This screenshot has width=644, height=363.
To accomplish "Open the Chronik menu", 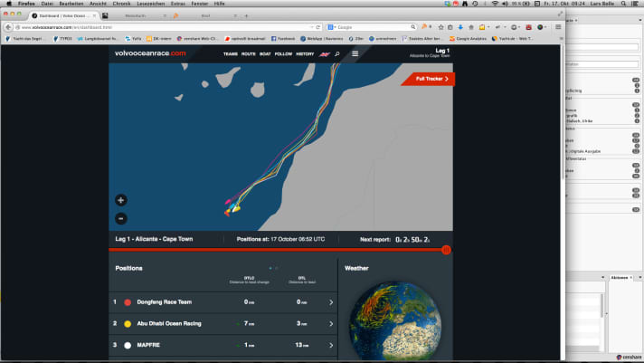I will pos(121,4).
